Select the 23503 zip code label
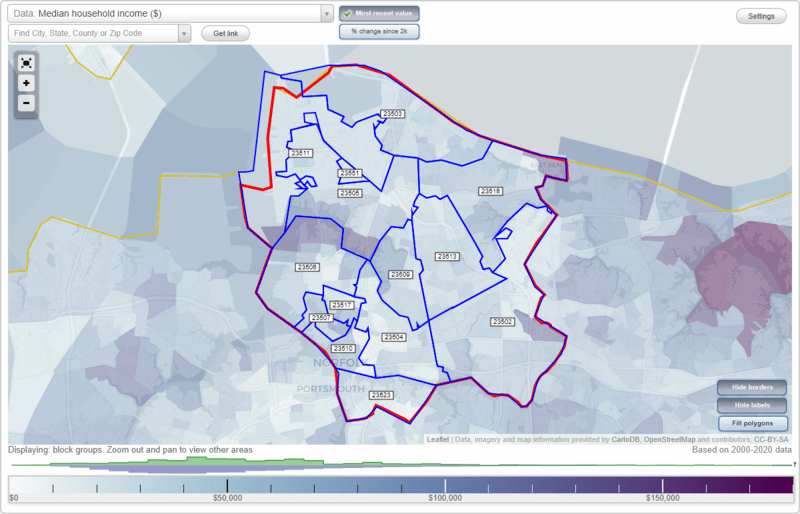This screenshot has width=800, height=514. click(x=392, y=114)
